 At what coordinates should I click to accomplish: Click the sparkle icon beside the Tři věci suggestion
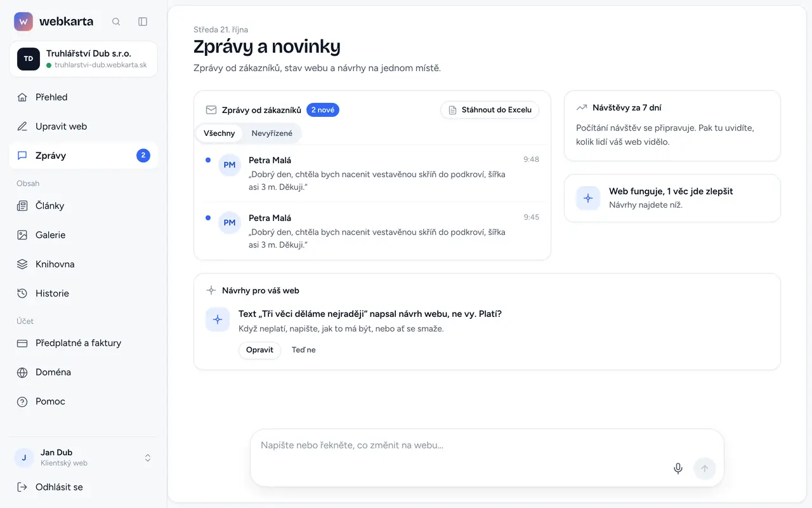(218, 319)
